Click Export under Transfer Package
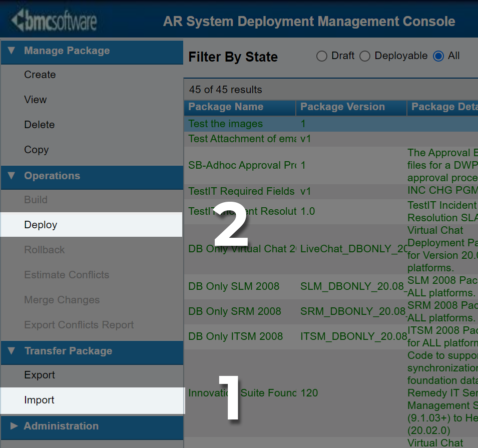 click(40, 375)
